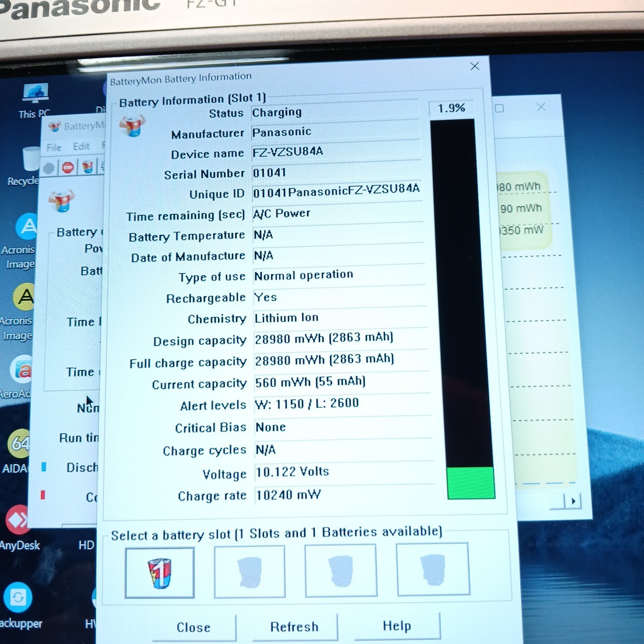Open the Backupper desktop icon
The height and width of the screenshot is (644, 644).
coord(19,606)
